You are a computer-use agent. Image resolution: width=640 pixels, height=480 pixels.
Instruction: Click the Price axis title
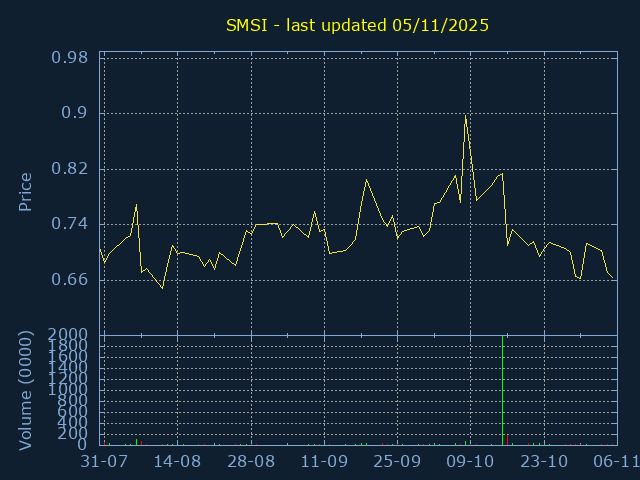pos(25,192)
